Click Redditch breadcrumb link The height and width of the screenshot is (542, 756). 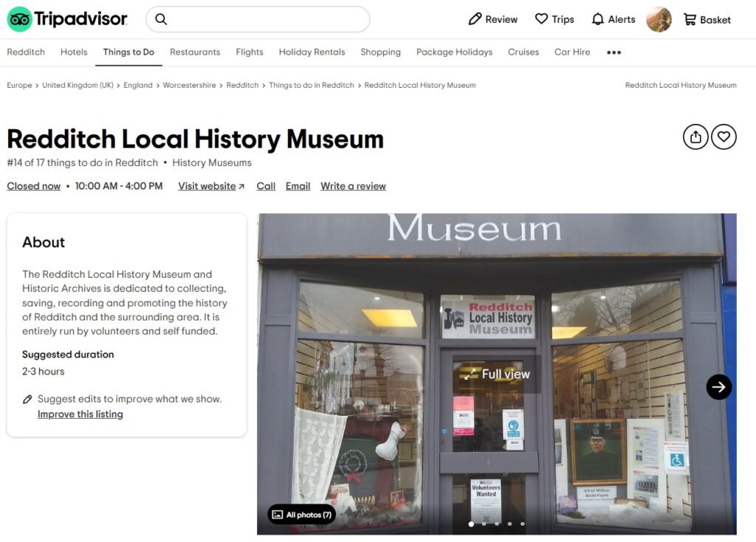point(242,86)
